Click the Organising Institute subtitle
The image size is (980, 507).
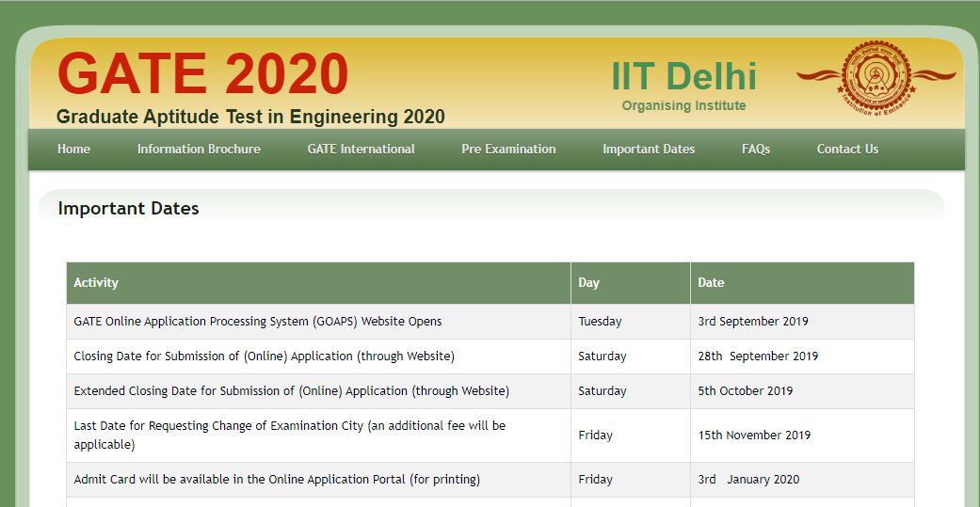coord(683,105)
